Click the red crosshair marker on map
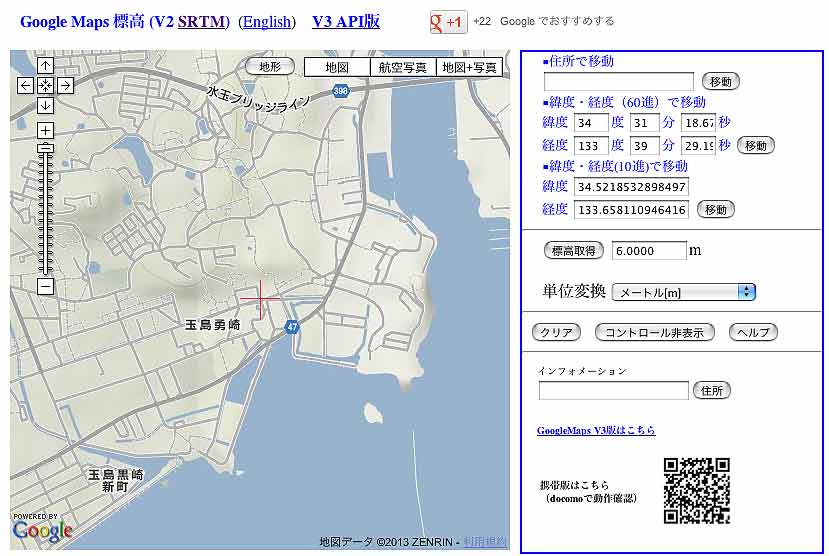The image size is (829, 556). click(261, 299)
